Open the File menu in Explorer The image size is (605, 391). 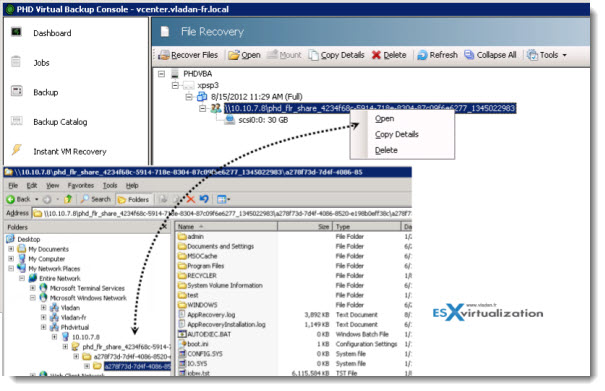coord(13,186)
